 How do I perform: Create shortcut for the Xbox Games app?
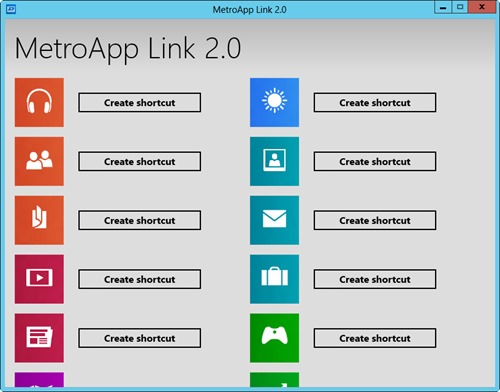tap(375, 338)
